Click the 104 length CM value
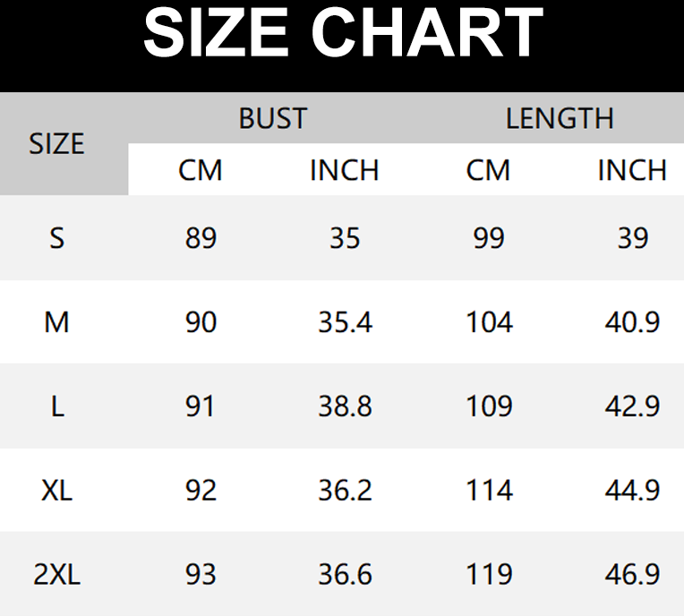This screenshot has width=684, height=616. pyautogui.click(x=489, y=322)
